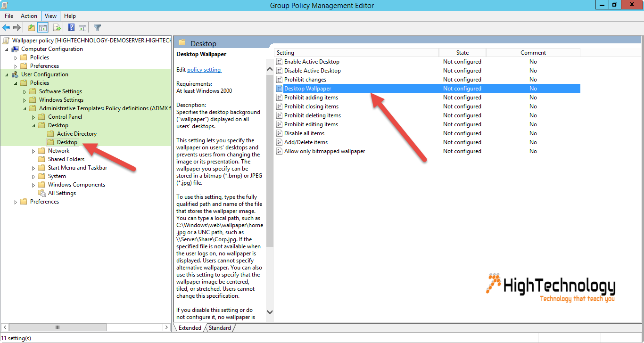Click the Forward arrow toolbar icon

[17, 28]
